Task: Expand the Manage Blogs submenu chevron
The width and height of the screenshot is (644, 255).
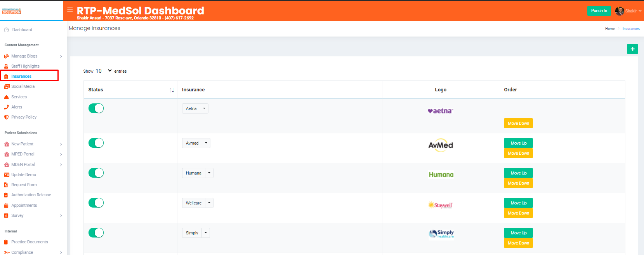Action: [x=61, y=56]
